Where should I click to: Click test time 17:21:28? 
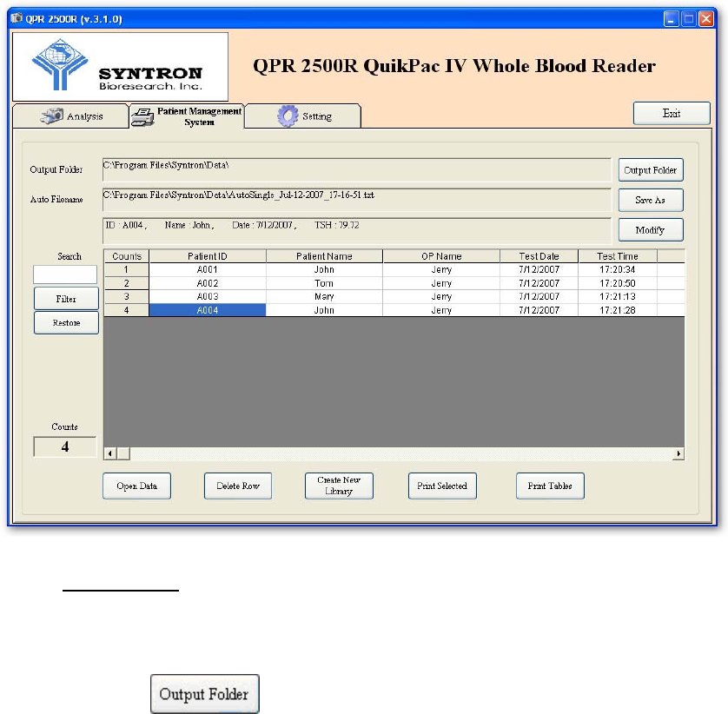tap(618, 310)
